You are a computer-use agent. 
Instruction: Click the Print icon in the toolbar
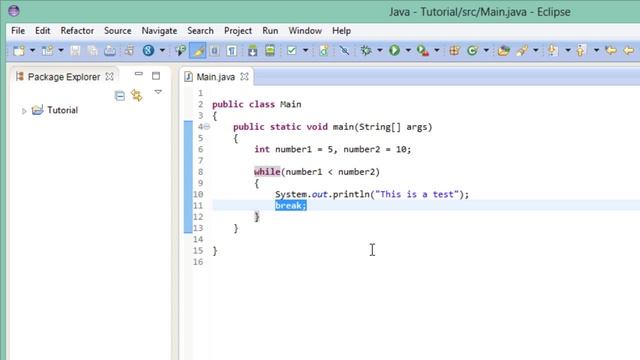click(110, 51)
